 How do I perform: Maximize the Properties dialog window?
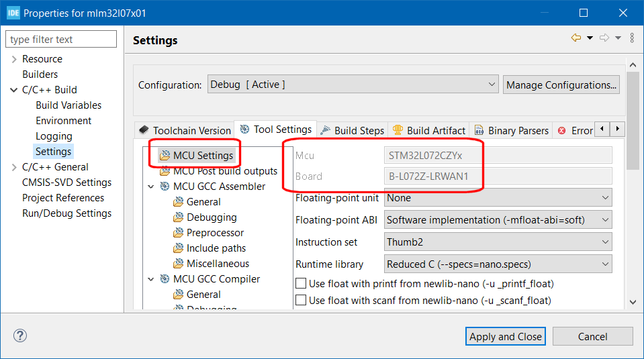pyautogui.click(x=583, y=13)
